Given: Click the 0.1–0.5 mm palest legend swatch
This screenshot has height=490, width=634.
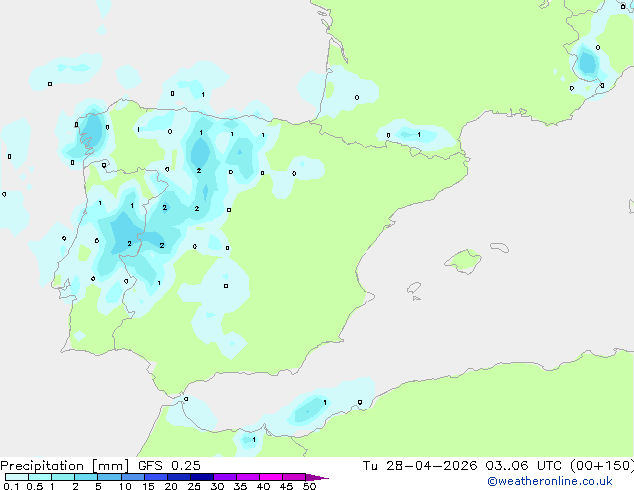Looking at the screenshot, I should pyautogui.click(x=17, y=477).
